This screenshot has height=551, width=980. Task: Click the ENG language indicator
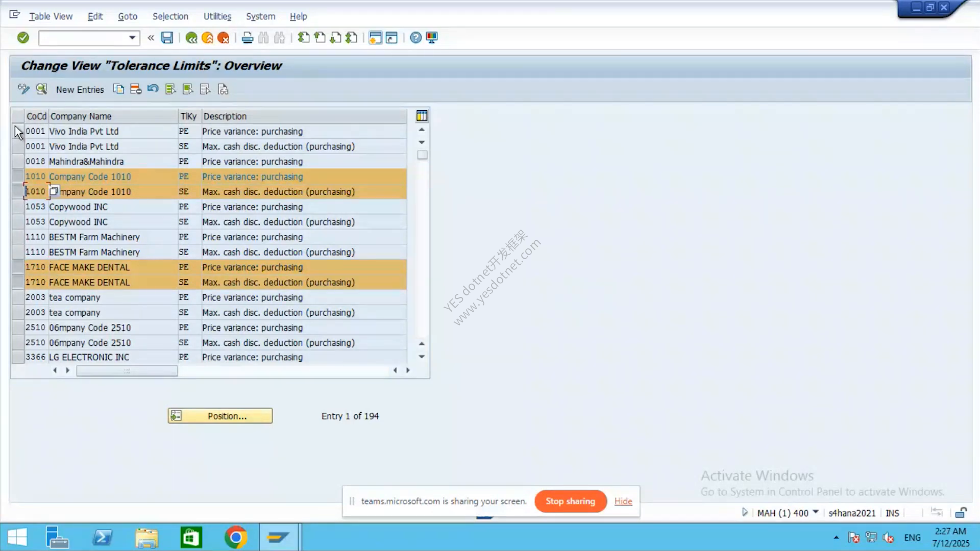(x=912, y=537)
